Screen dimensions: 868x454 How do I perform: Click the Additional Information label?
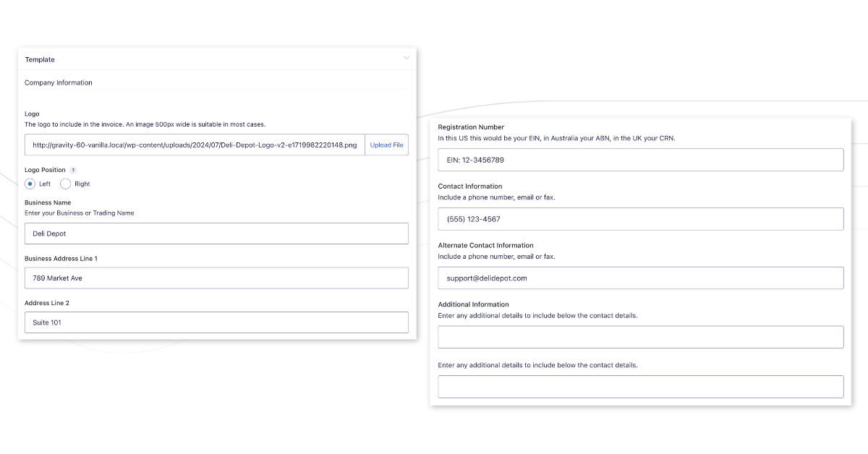[474, 305]
